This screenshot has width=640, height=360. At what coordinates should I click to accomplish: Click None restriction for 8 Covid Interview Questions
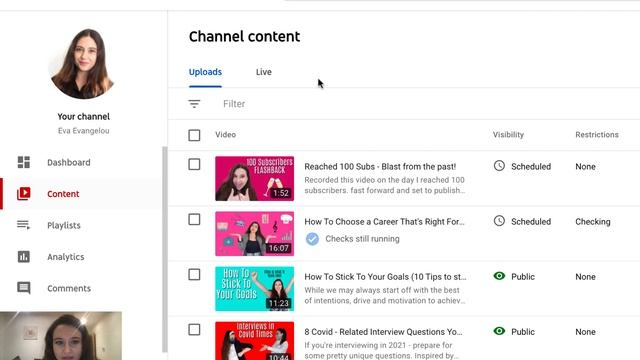coord(585,332)
